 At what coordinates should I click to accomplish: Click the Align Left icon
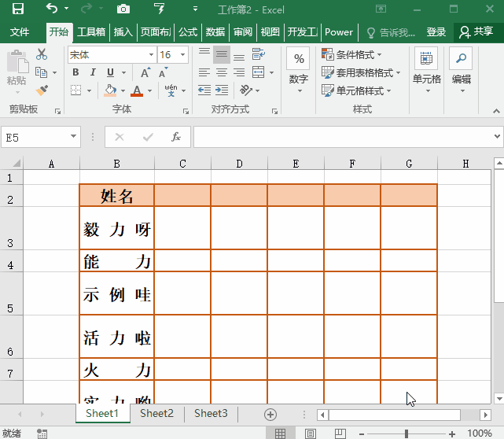(x=204, y=72)
